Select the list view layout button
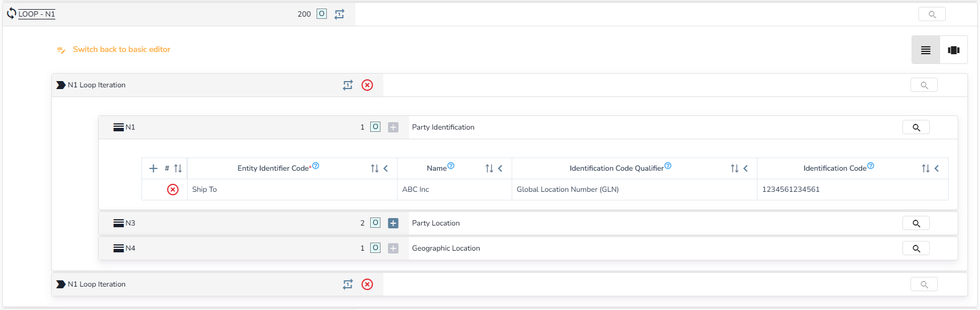The image size is (980, 310). (926, 50)
